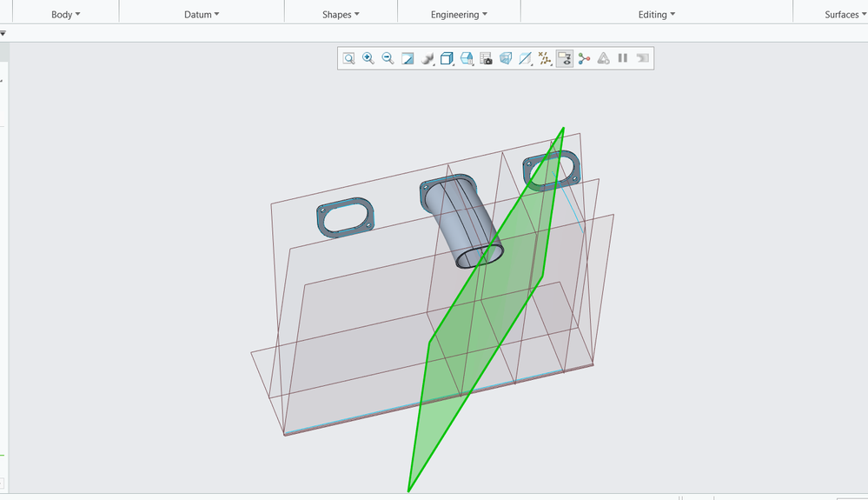868x500 pixels.
Task: Open the Display Style cube icon
Action: (447, 58)
